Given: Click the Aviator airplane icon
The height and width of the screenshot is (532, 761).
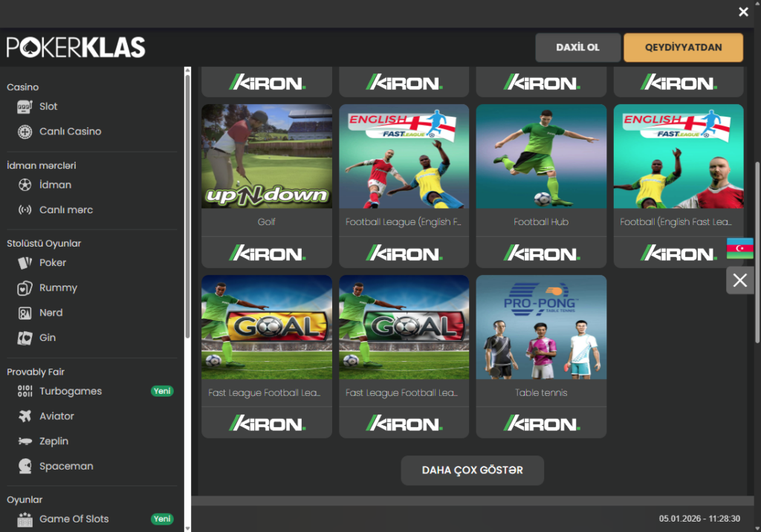Looking at the screenshot, I should (x=25, y=416).
